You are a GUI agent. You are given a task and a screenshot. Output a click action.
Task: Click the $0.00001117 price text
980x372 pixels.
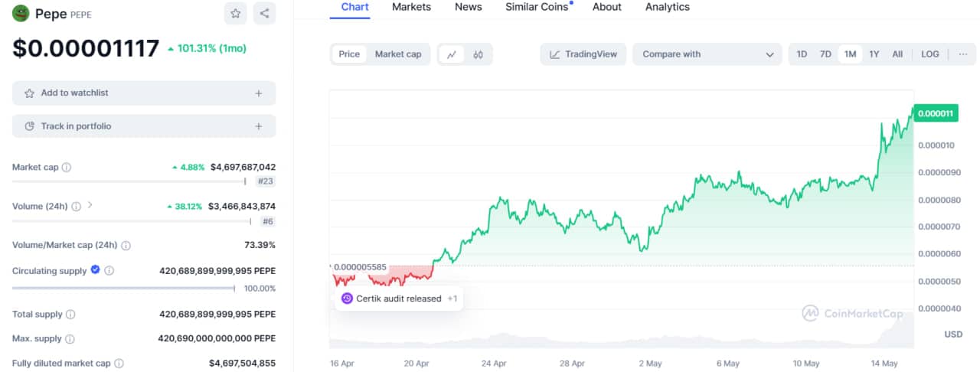(x=86, y=48)
